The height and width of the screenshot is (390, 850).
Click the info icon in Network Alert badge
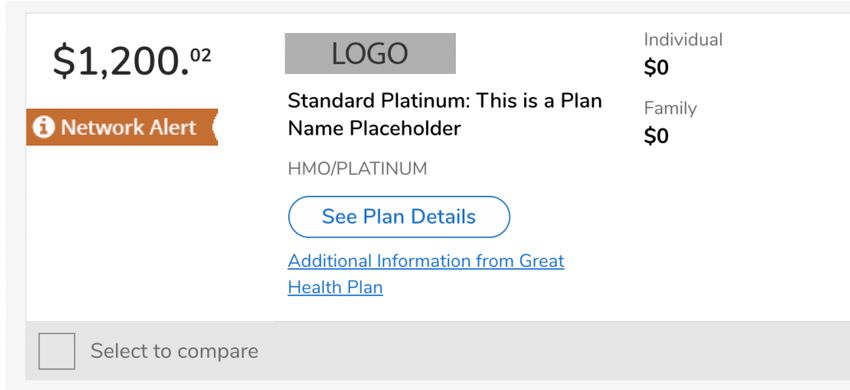click(x=43, y=127)
